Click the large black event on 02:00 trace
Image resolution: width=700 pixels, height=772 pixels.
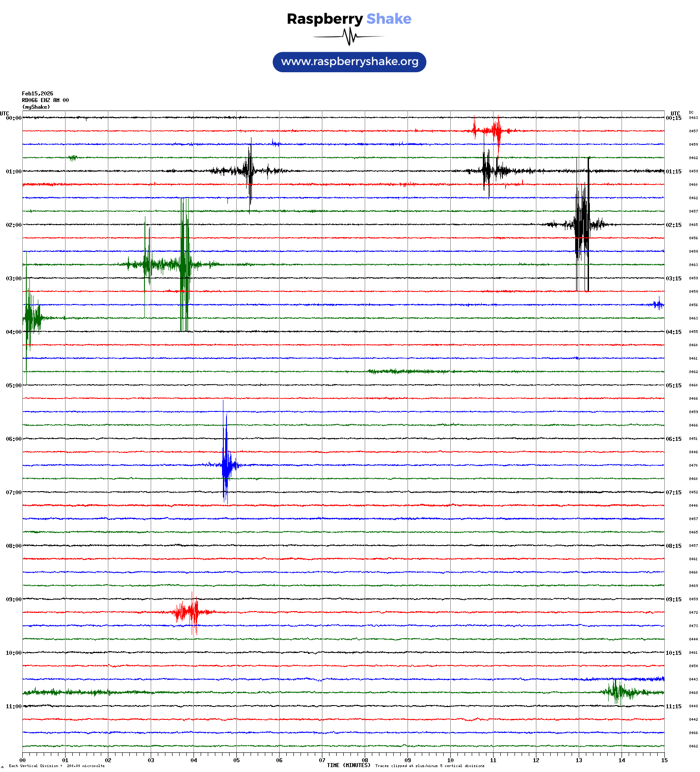tap(582, 224)
